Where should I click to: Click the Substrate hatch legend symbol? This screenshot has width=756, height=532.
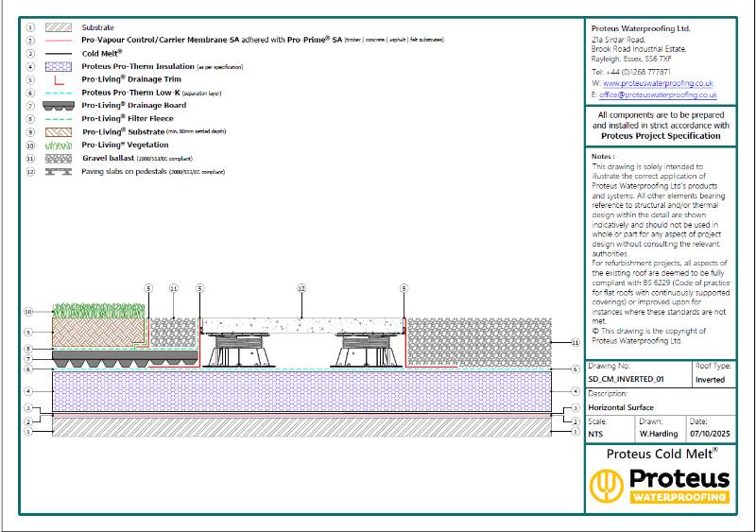(x=60, y=28)
